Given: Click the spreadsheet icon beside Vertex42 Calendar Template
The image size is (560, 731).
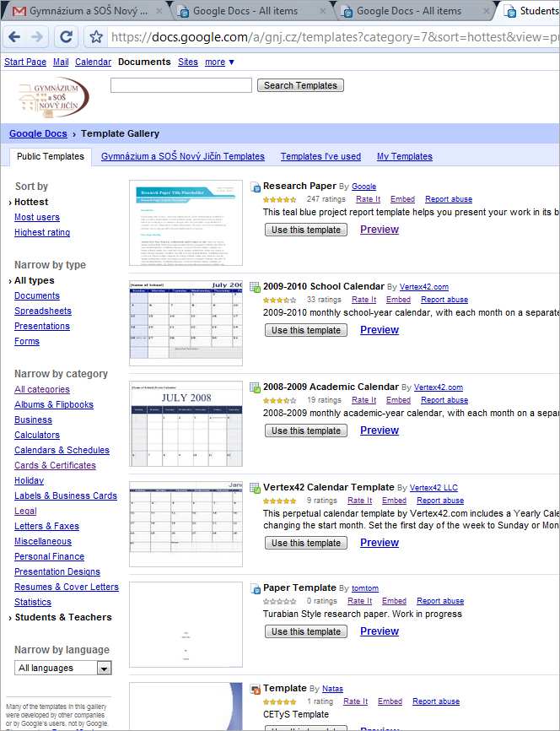Looking at the screenshot, I should (256, 488).
